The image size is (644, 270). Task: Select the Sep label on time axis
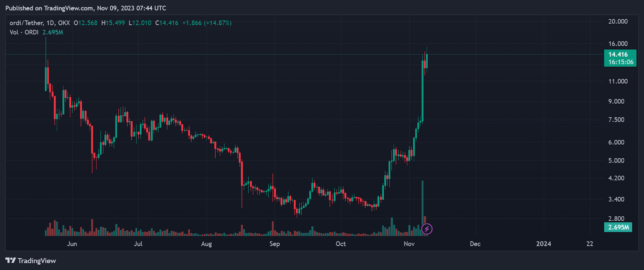click(275, 243)
